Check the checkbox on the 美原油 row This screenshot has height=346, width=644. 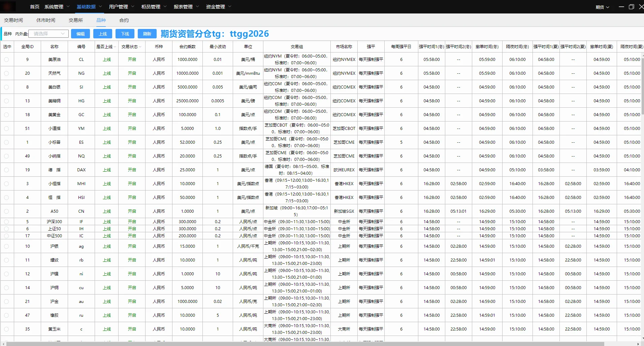[x=6, y=59]
